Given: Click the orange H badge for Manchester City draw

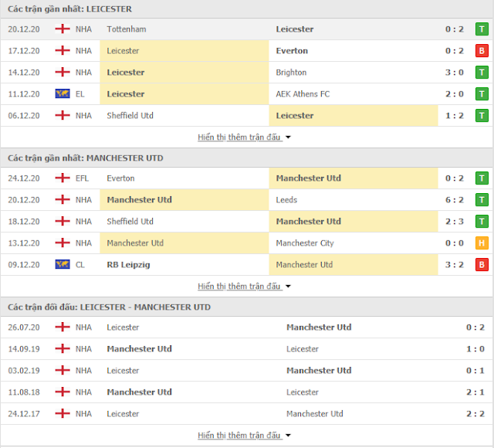Looking at the screenshot, I should (482, 243).
